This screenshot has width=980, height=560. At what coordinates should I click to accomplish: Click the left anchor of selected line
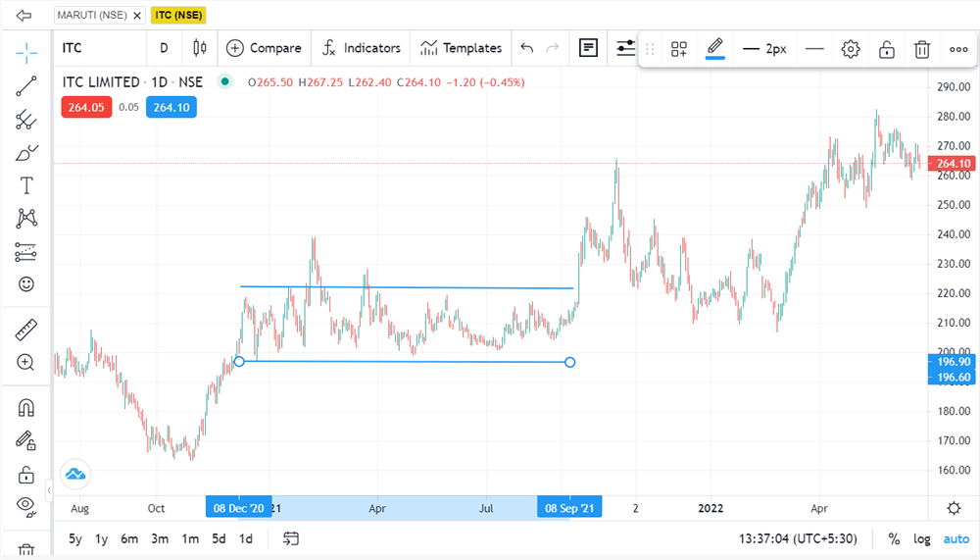click(239, 362)
